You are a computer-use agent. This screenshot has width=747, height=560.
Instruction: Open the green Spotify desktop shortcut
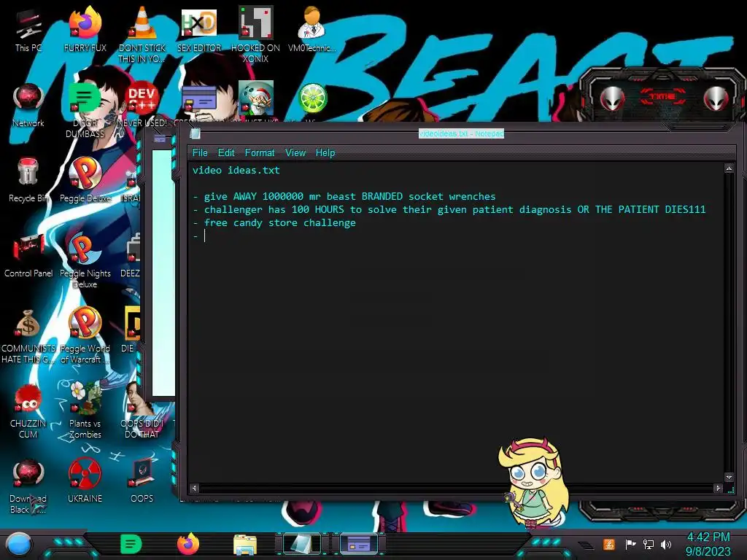tap(85, 109)
